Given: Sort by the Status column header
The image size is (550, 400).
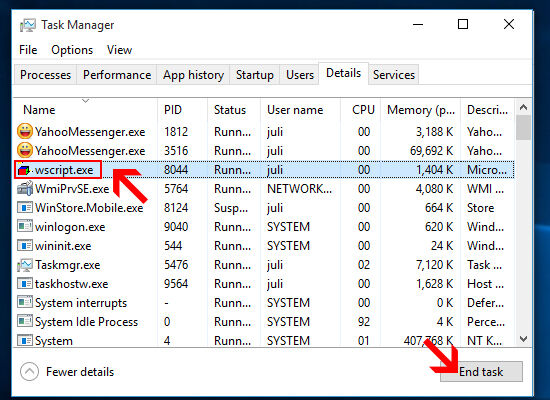Looking at the screenshot, I should [x=234, y=109].
